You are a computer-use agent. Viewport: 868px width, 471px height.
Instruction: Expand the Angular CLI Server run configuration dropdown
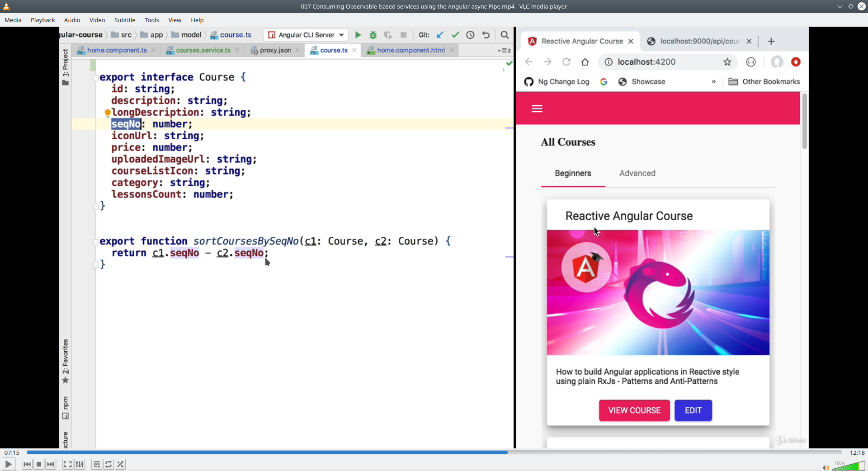(306, 35)
